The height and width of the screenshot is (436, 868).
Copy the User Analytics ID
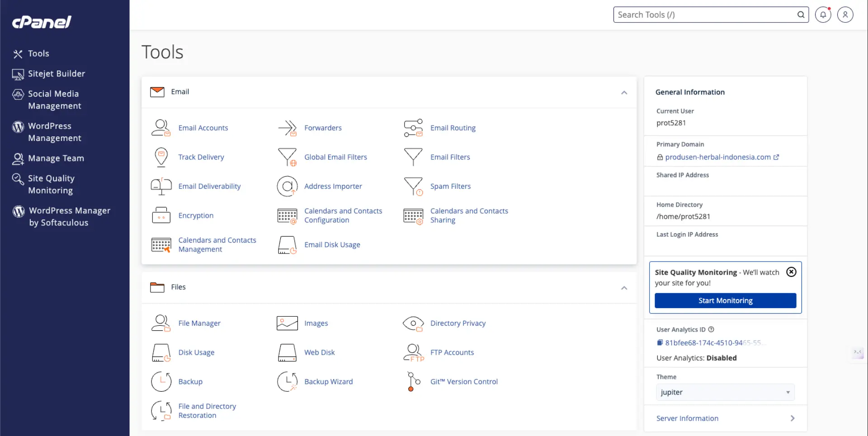pos(660,343)
